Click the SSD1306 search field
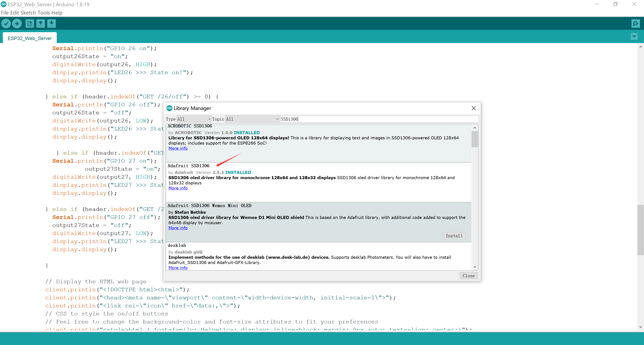 tap(379, 119)
